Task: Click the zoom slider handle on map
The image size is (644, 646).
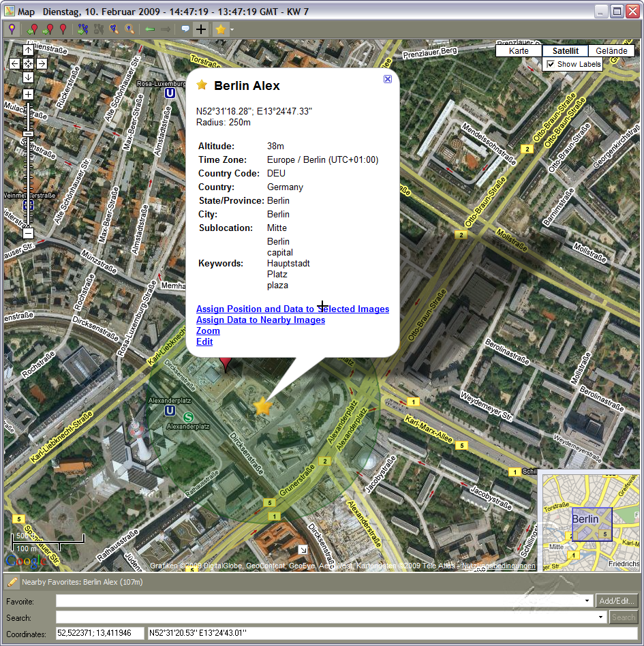Action: pos(28,134)
